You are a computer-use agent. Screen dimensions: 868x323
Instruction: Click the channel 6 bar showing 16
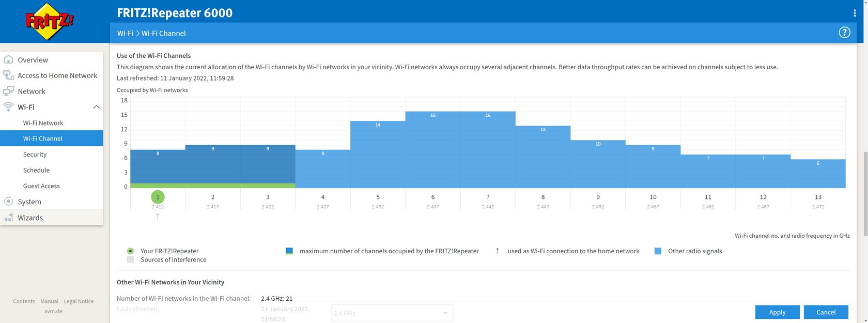[432, 150]
